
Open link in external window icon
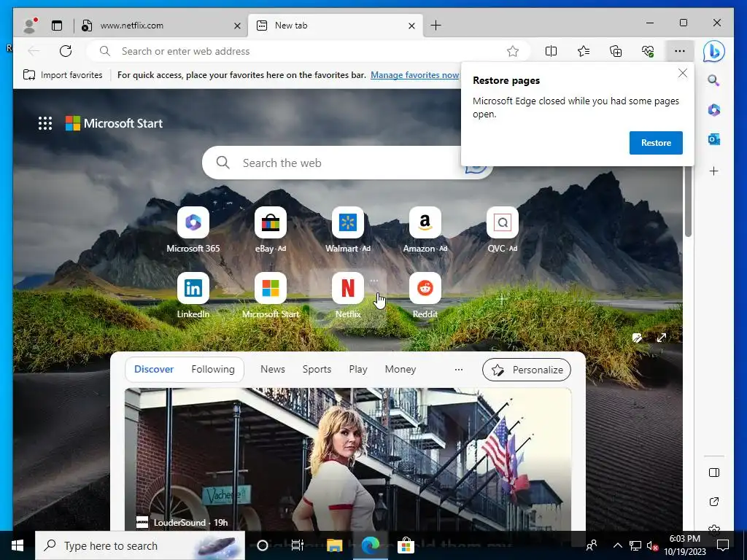(x=713, y=502)
